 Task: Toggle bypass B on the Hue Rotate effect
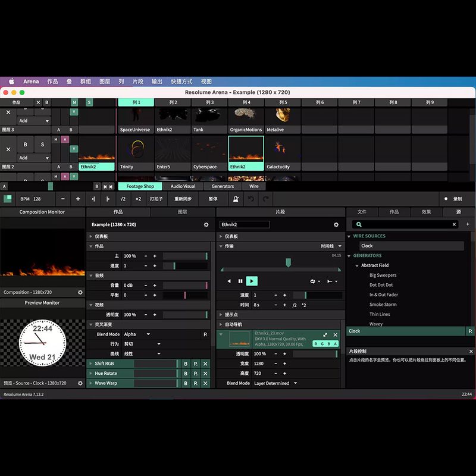pyautogui.click(x=186, y=374)
